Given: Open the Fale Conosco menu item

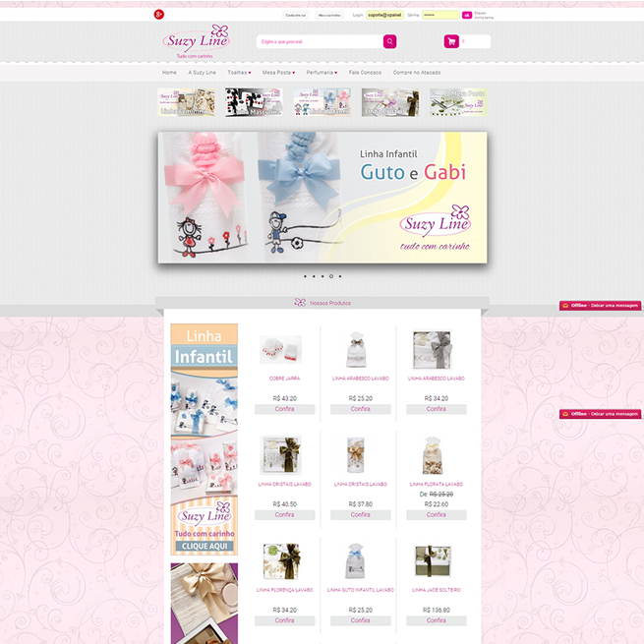Looking at the screenshot, I should (365, 73).
